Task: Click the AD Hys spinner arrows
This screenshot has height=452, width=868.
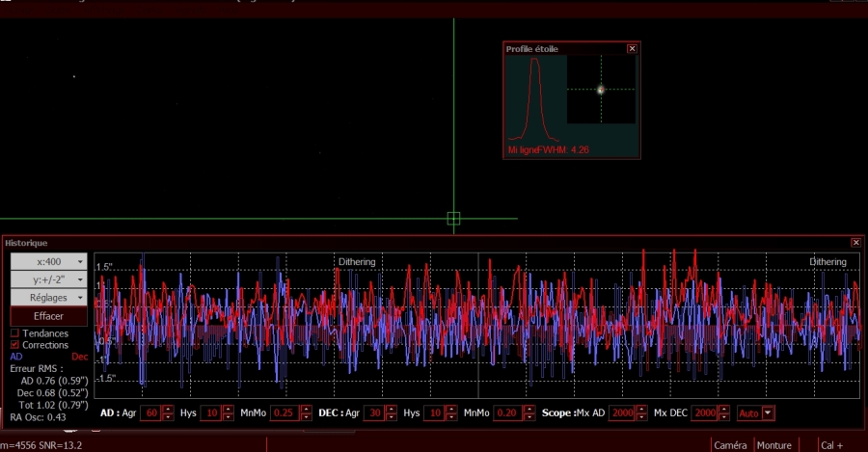Action: [x=228, y=413]
